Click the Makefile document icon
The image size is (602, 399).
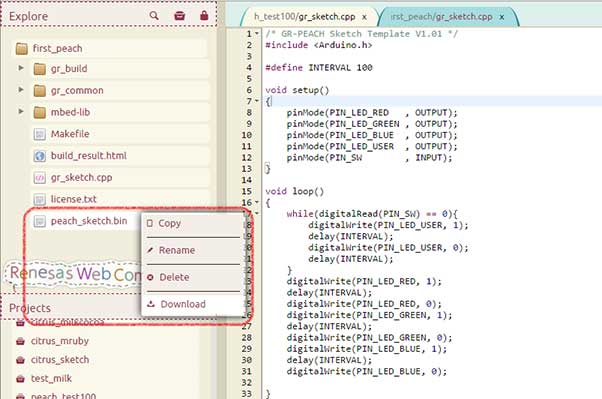(x=40, y=134)
